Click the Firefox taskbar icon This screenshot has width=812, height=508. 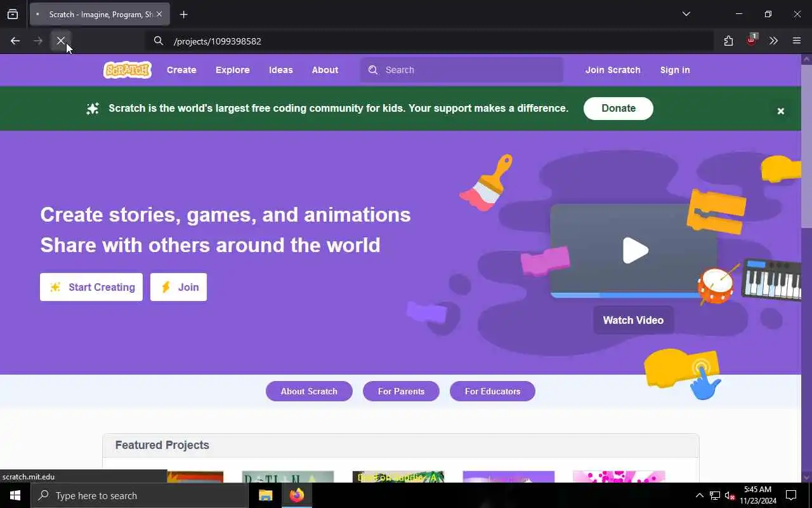296,495
